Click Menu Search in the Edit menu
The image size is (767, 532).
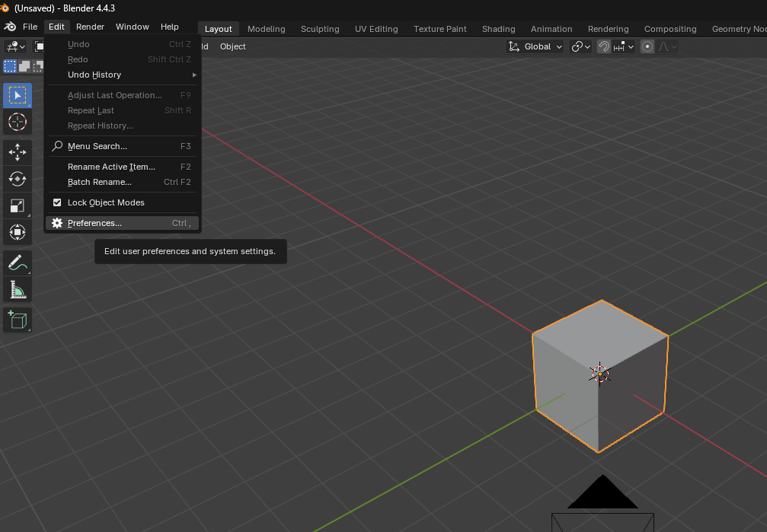click(x=97, y=146)
